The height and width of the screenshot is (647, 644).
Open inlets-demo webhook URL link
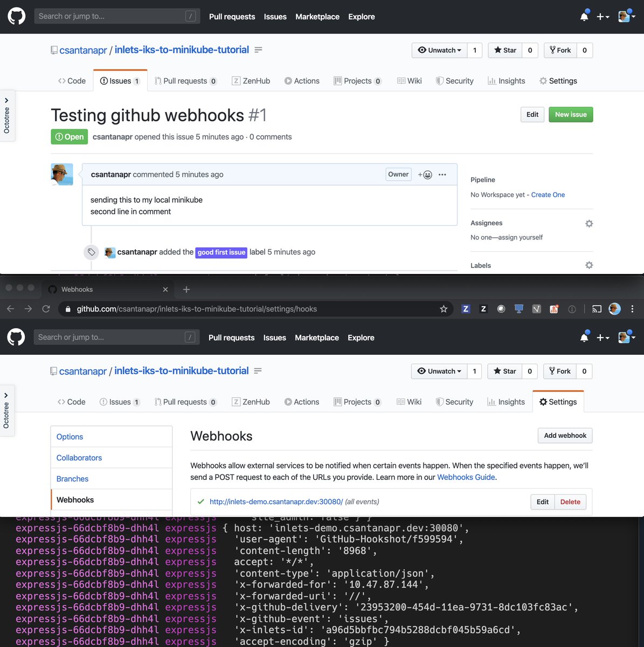[x=276, y=501]
